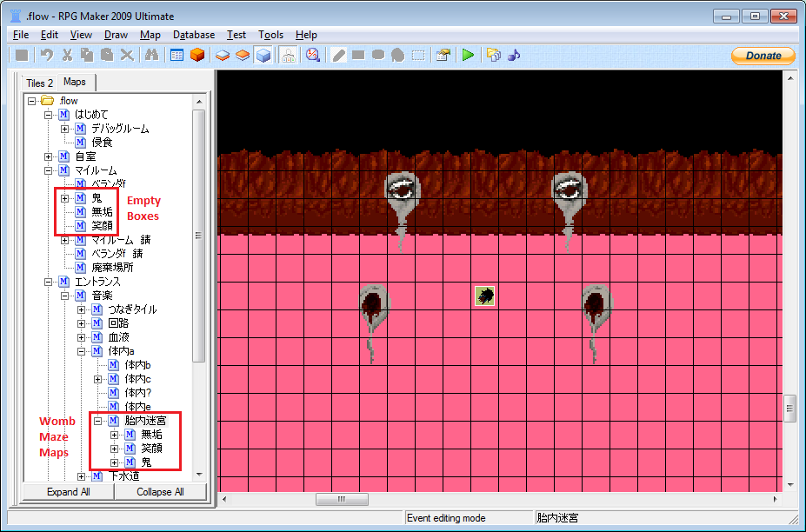The image size is (806, 532).
Task: Expand the 体内c map node
Action: [97, 379]
